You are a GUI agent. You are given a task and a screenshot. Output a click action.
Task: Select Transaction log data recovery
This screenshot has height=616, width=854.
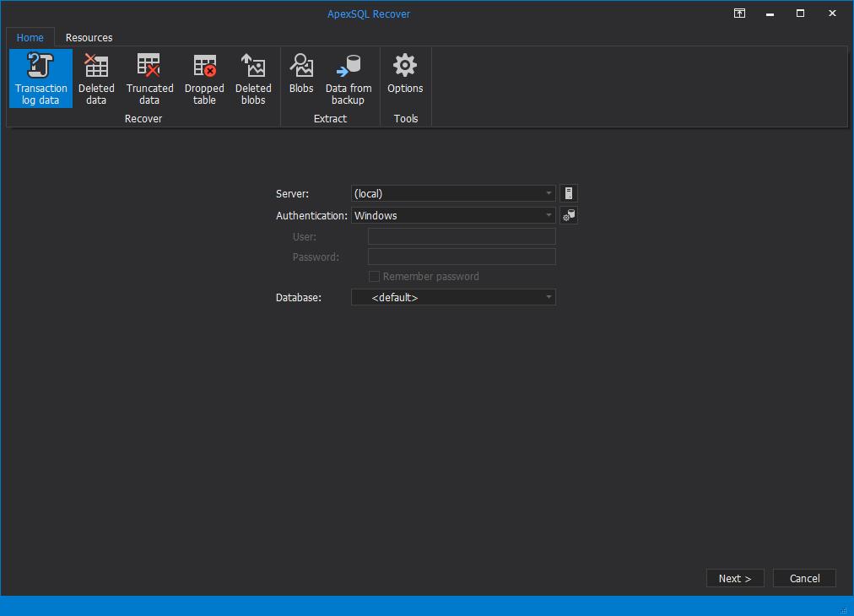pyautogui.click(x=41, y=78)
